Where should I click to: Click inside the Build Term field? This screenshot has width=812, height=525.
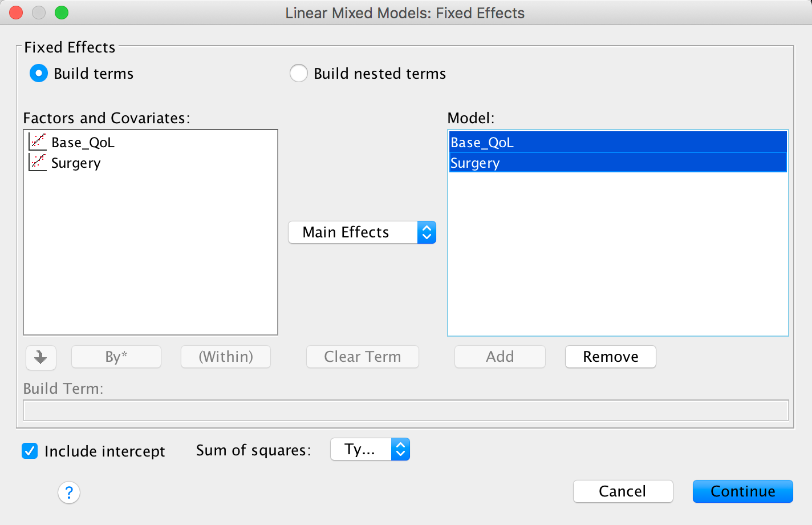click(405, 410)
